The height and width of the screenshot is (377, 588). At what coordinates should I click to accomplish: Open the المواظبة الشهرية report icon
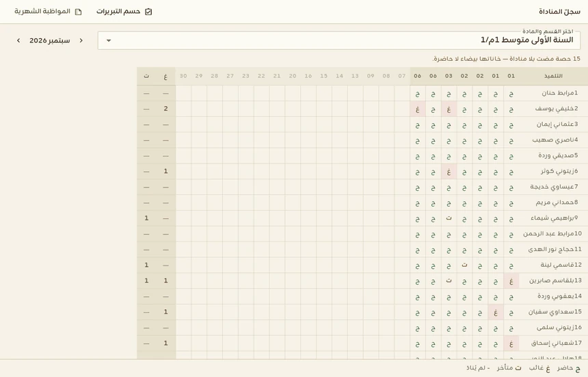pos(78,12)
